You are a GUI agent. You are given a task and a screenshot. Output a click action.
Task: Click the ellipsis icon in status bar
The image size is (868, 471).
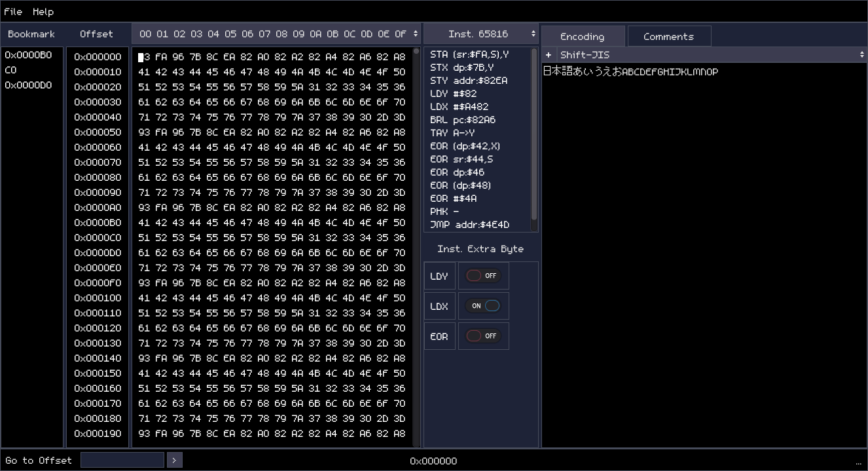858,461
